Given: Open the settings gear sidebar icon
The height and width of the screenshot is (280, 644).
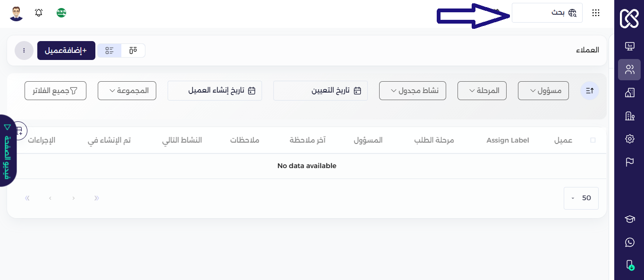Looking at the screenshot, I should click(x=629, y=139).
